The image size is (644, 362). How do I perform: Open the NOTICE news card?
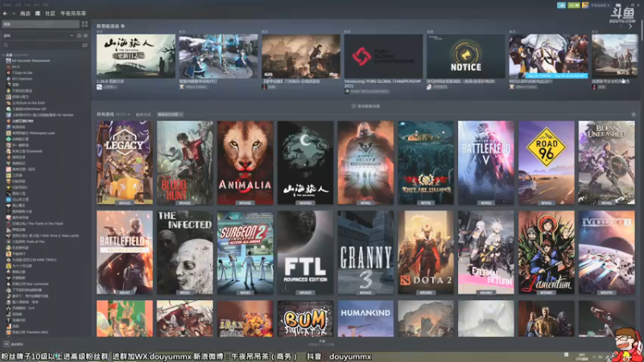pyautogui.click(x=465, y=56)
